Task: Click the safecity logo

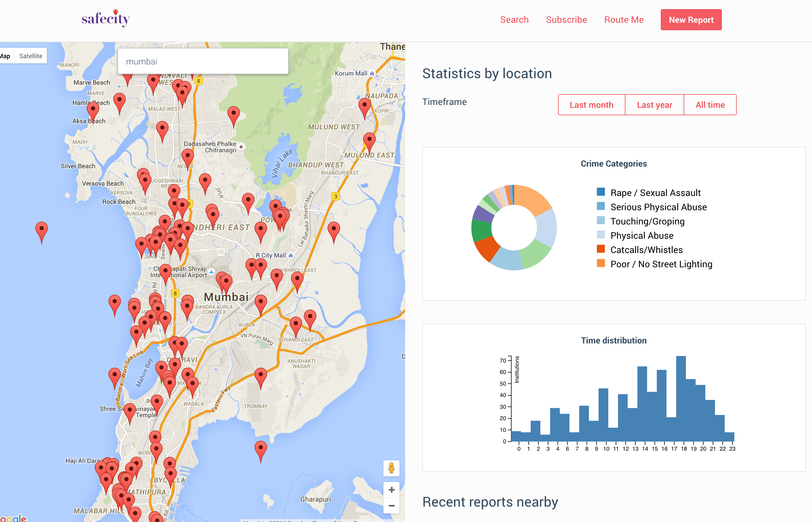Action: pos(106,19)
